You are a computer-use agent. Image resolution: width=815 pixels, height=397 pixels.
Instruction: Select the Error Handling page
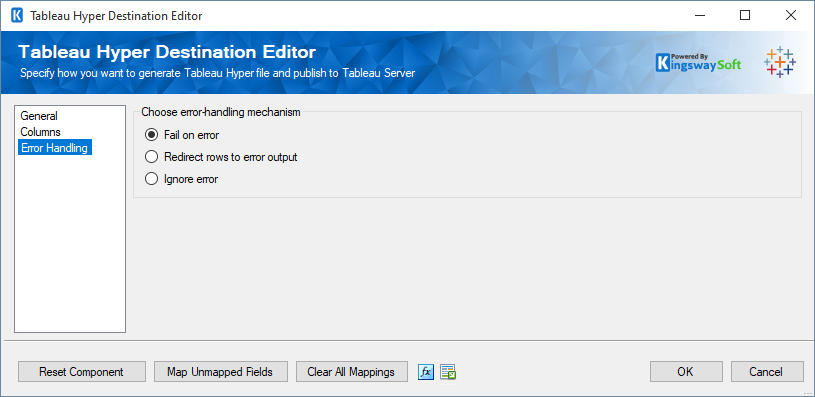[x=55, y=148]
